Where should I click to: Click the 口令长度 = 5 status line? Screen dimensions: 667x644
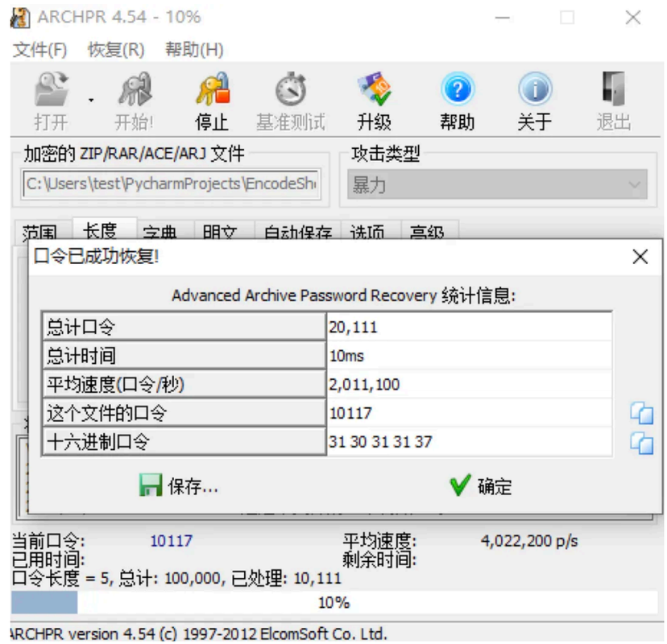click(x=176, y=578)
